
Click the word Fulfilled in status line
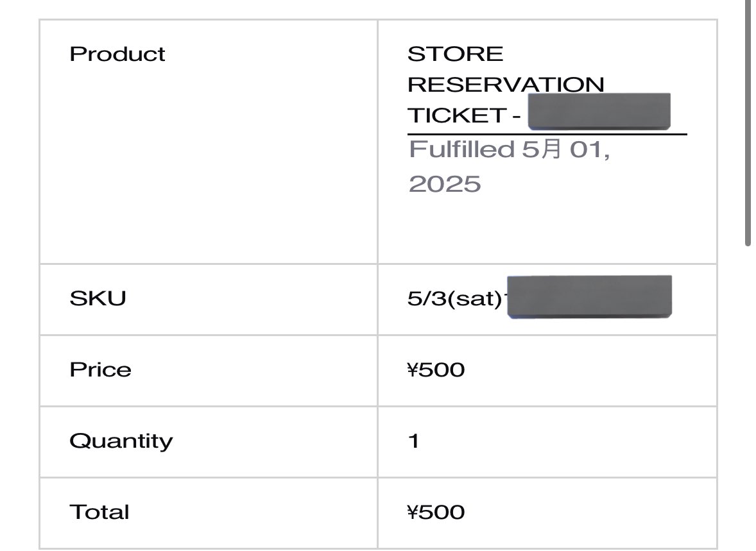[x=461, y=150]
